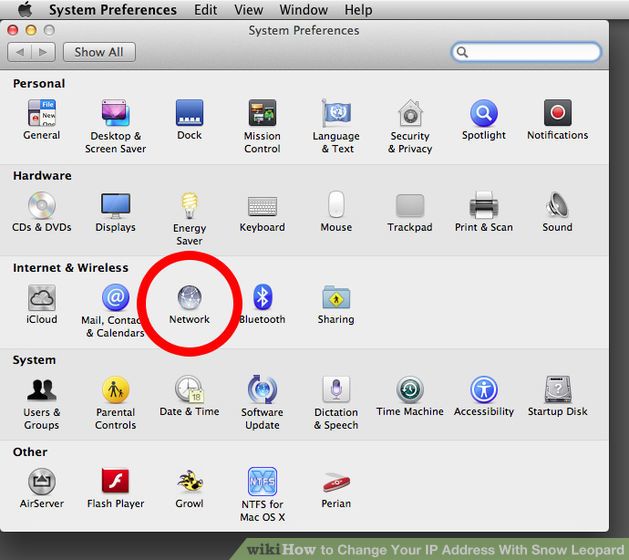This screenshot has width=629, height=560.
Task: Open Mission Control settings
Action: click(262, 126)
